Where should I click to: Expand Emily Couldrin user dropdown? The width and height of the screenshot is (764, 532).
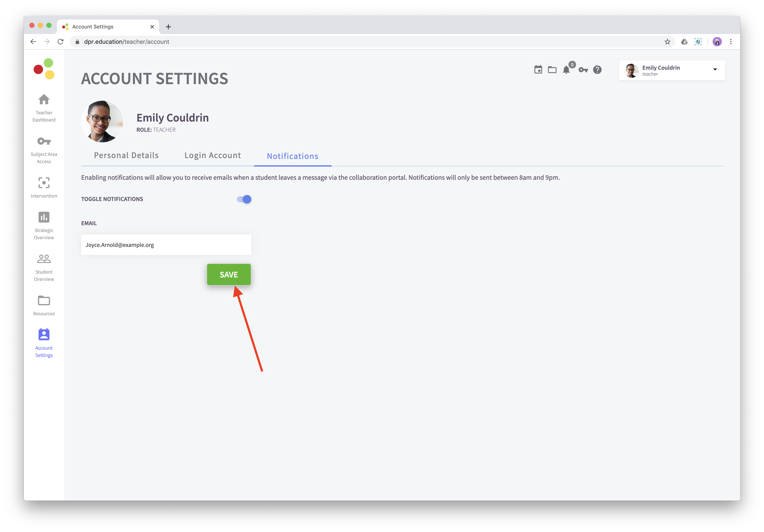point(715,70)
